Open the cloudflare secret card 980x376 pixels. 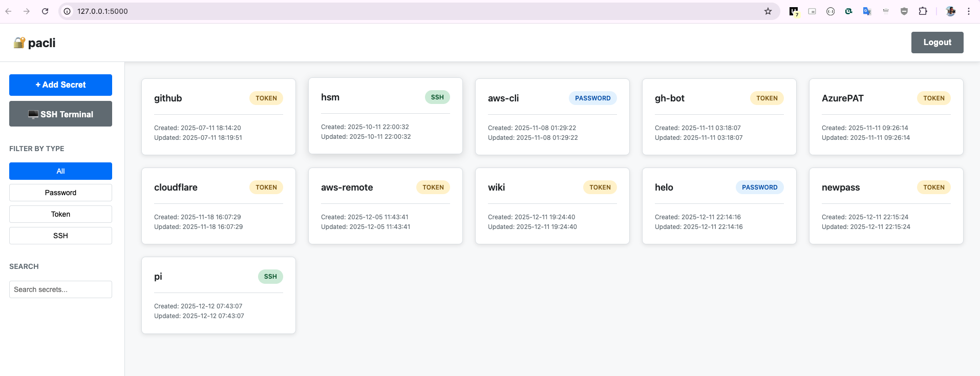pos(219,206)
